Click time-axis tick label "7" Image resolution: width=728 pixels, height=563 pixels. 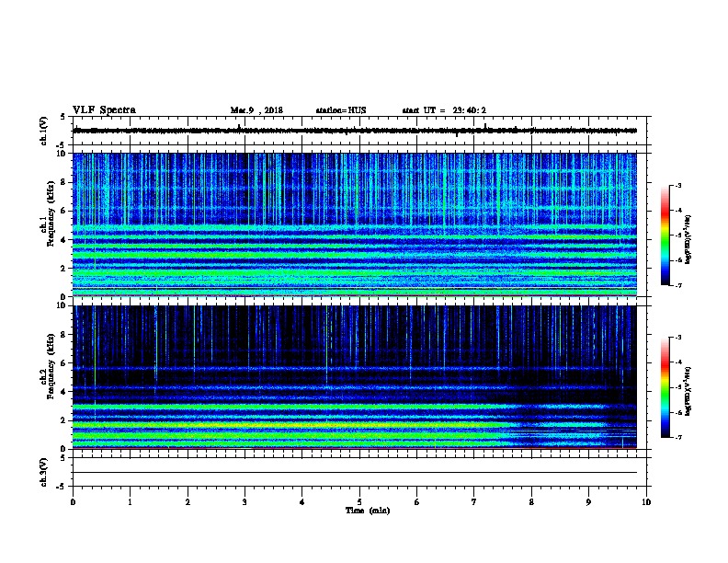[x=474, y=502]
